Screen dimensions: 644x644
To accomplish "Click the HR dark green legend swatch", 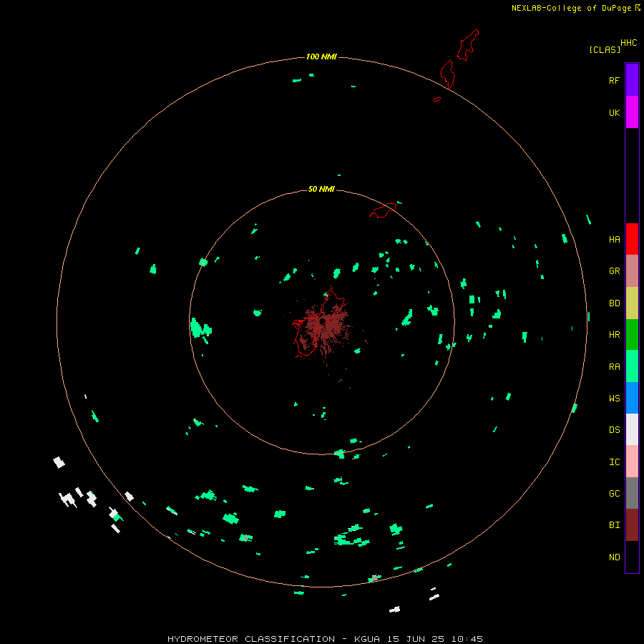I will pyautogui.click(x=632, y=335).
